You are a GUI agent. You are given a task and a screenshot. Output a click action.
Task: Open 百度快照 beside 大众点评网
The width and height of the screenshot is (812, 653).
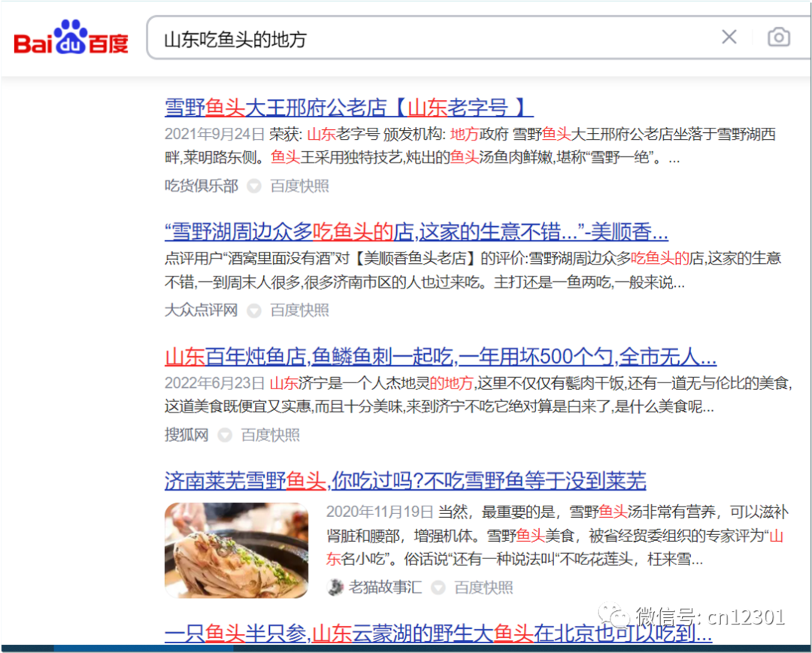pos(299,310)
